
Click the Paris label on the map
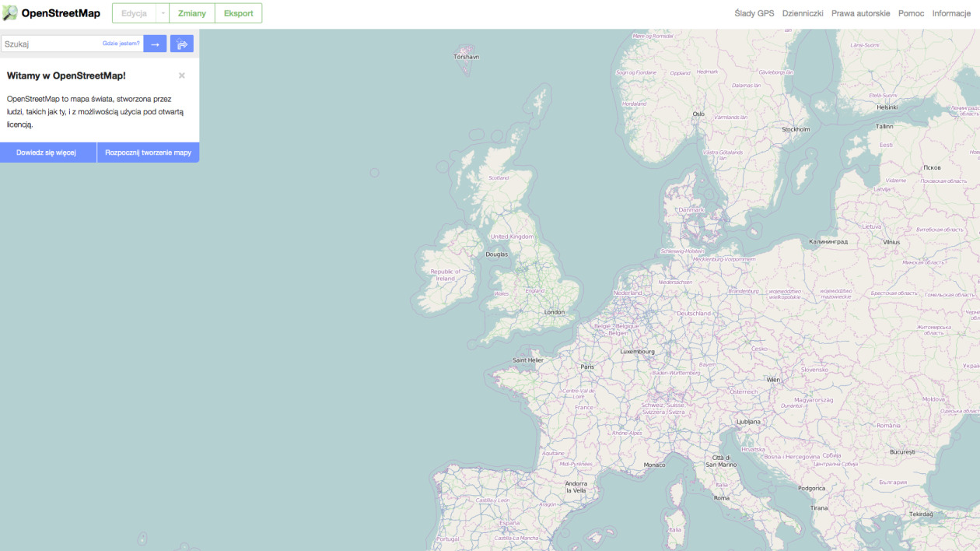pos(587,367)
